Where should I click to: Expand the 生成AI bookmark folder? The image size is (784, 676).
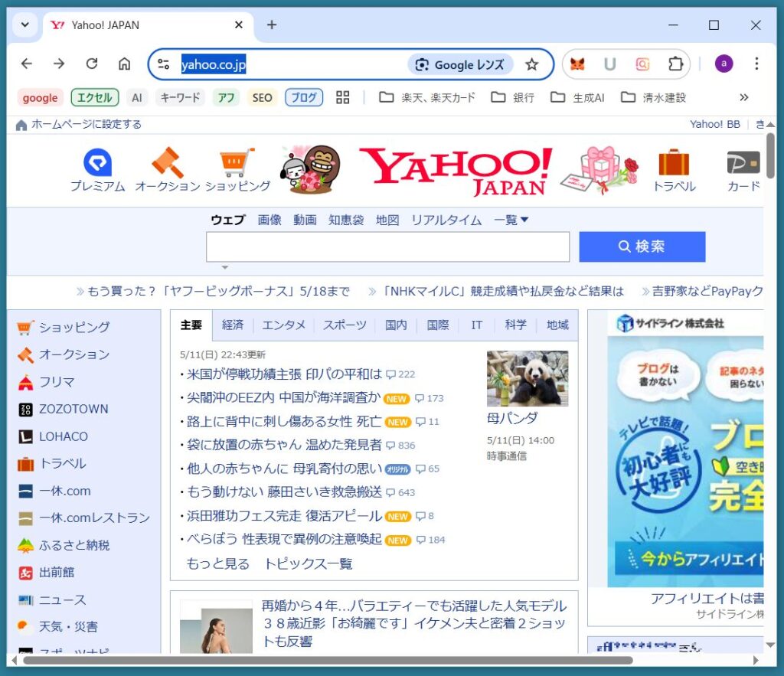pyautogui.click(x=577, y=97)
